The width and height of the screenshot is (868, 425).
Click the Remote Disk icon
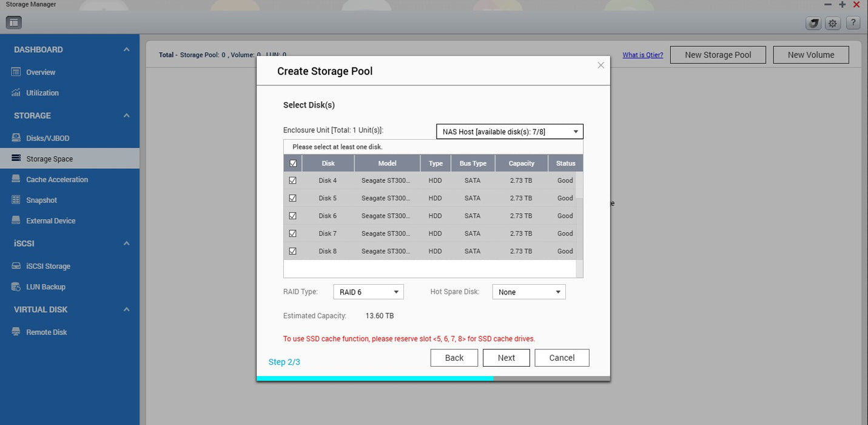[16, 332]
